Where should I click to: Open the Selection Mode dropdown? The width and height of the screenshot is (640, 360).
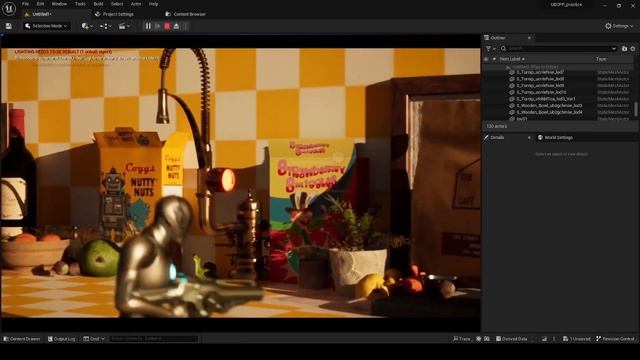[x=46, y=26]
